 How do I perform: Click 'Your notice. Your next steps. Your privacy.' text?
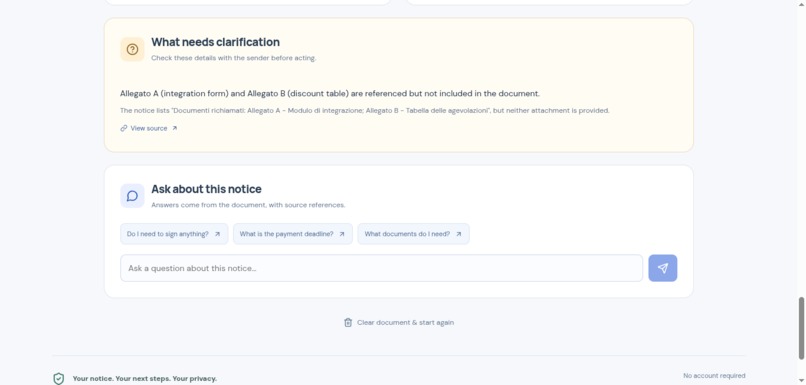click(144, 379)
